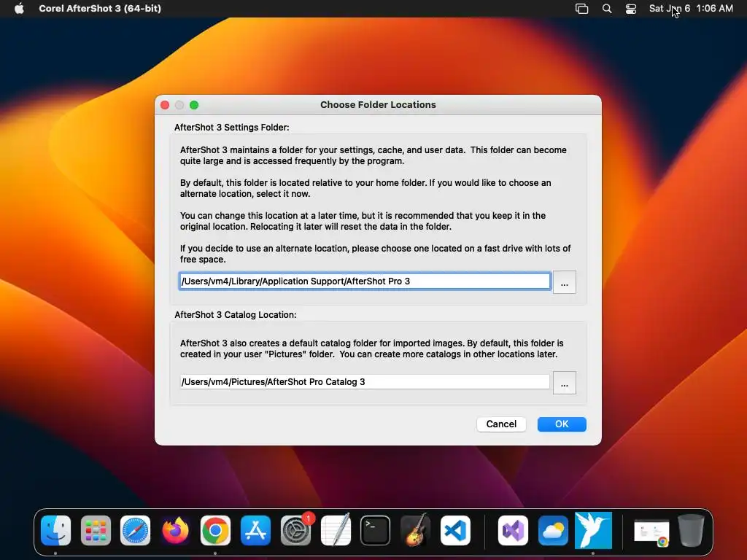Click AfterShot hummingbird icon in dock
Viewport: 747px width, 560px height.
593,530
